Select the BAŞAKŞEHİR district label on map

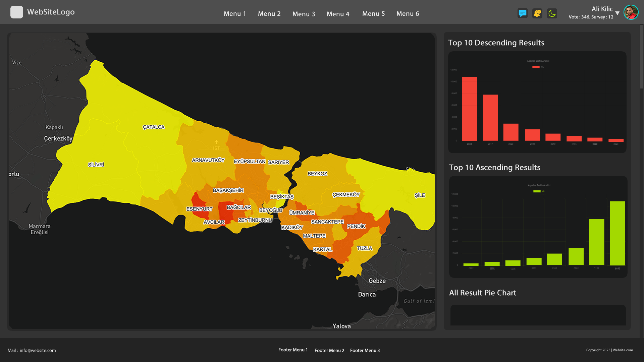pyautogui.click(x=228, y=190)
